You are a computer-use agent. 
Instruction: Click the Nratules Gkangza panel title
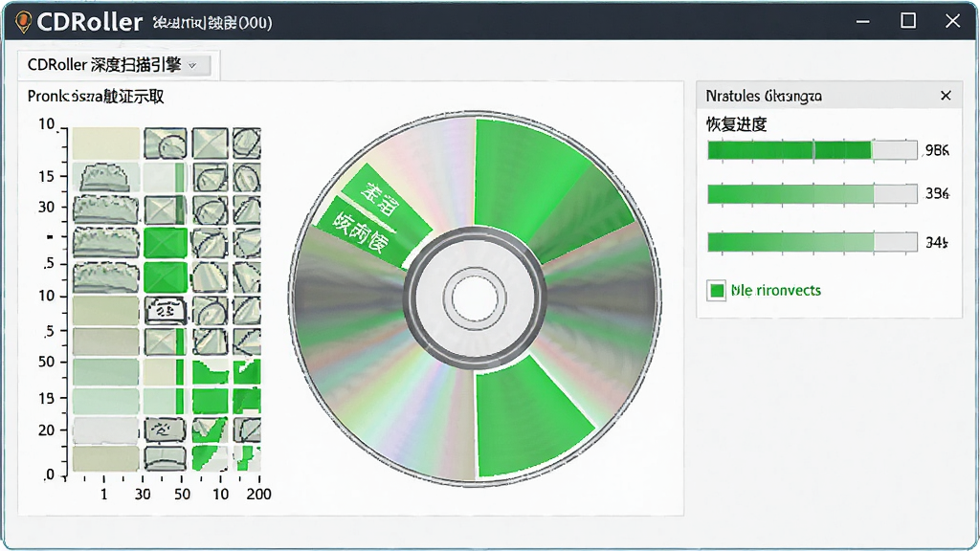coord(764,97)
